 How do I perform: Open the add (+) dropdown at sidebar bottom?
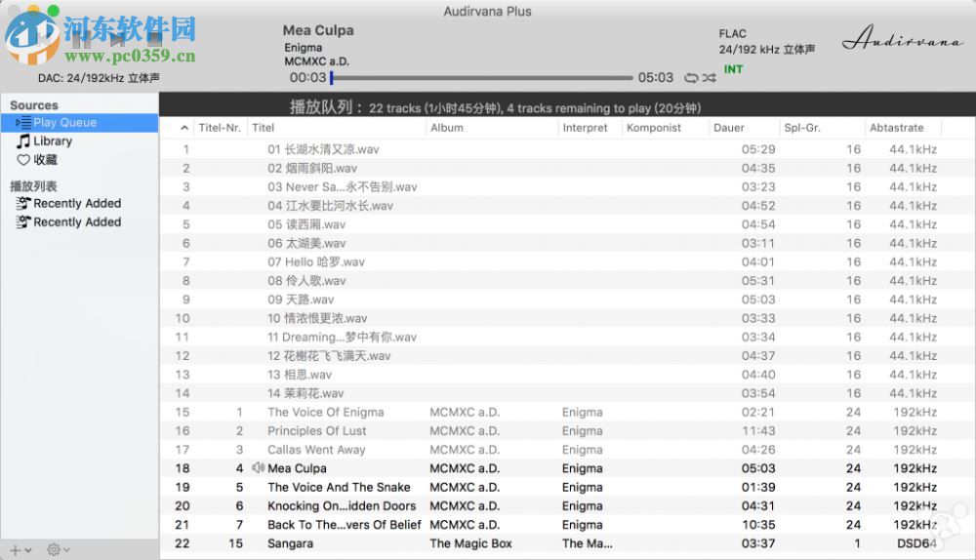click(x=20, y=550)
